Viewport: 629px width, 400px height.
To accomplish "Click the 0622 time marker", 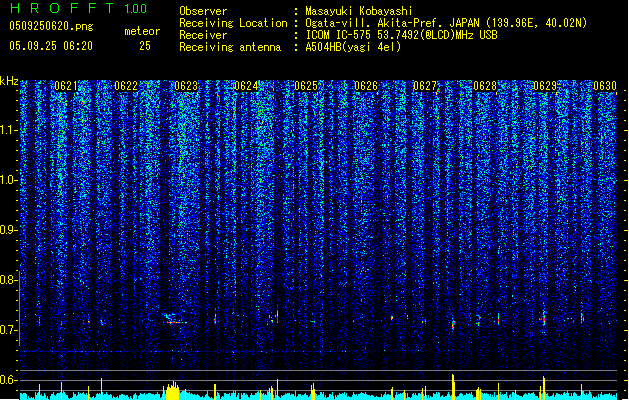I will coord(126,86).
